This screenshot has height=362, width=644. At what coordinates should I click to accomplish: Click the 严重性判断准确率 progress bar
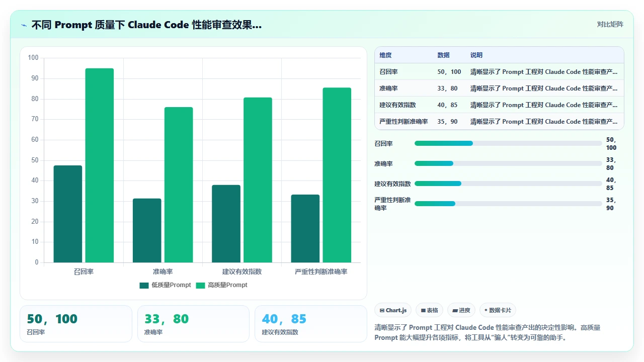508,204
